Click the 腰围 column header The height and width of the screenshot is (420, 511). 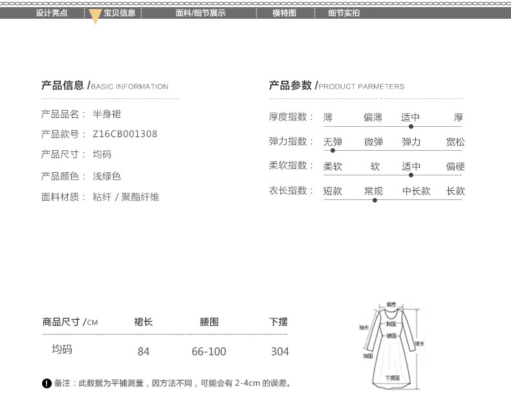[x=209, y=322]
